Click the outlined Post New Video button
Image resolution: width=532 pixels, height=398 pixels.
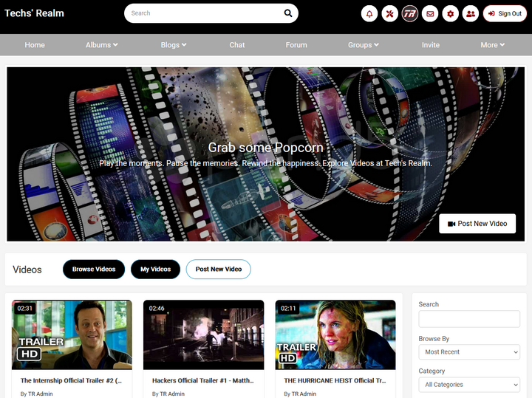coord(219,270)
